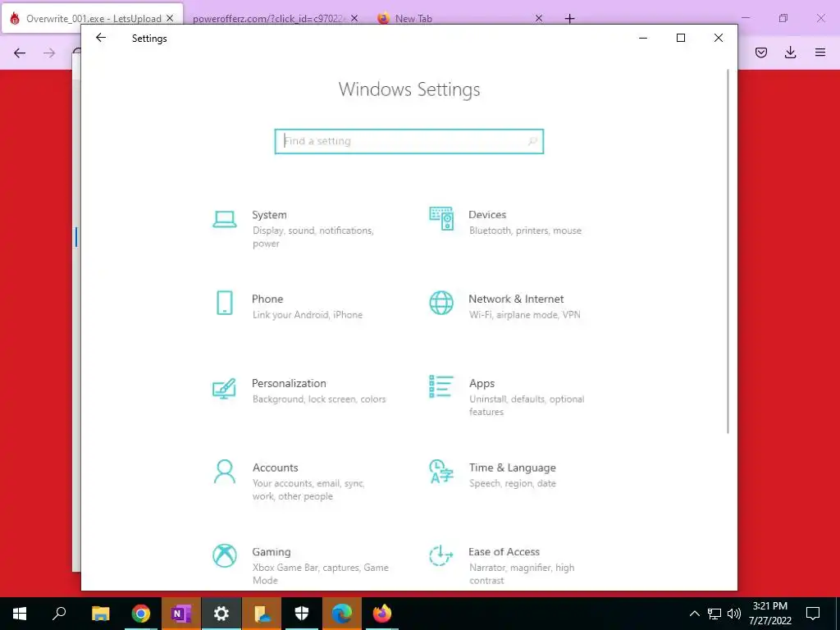Launch File Explorer from the taskbar
Image resolution: width=840 pixels, height=630 pixels.
[101, 614]
